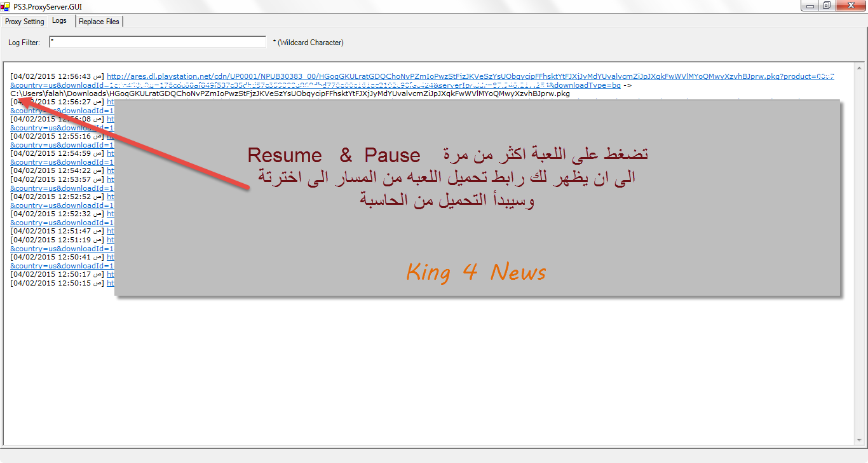Open the link beside the 12:51:19 timestamp
The image size is (868, 463).
point(110,240)
